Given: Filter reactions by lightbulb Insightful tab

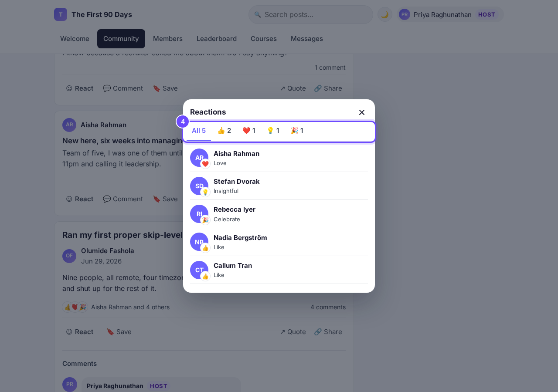Looking at the screenshot, I should pos(273,131).
